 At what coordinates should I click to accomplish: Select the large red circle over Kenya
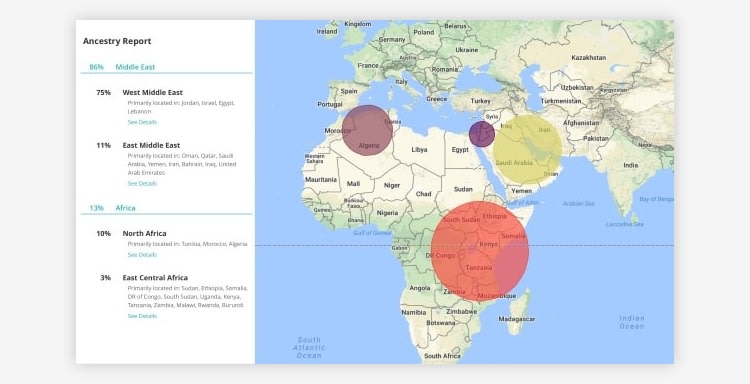click(480, 252)
